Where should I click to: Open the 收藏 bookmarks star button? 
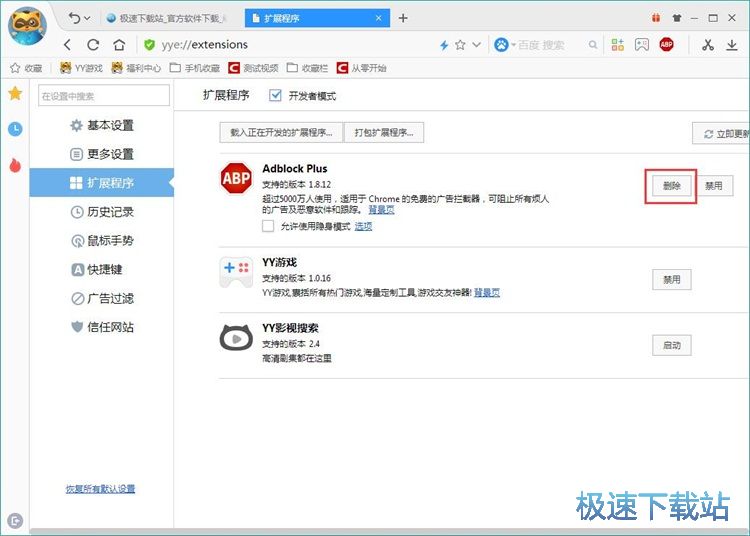26,68
